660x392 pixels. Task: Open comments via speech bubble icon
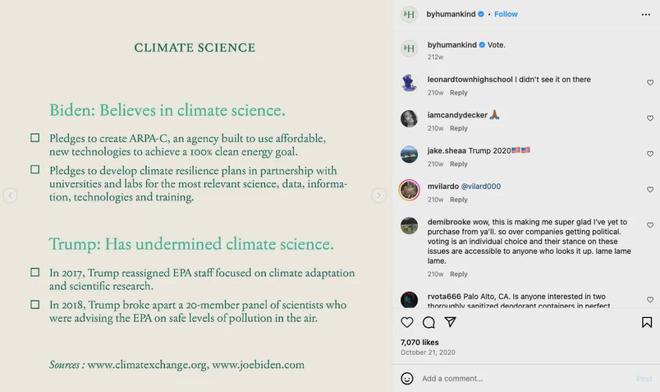428,323
